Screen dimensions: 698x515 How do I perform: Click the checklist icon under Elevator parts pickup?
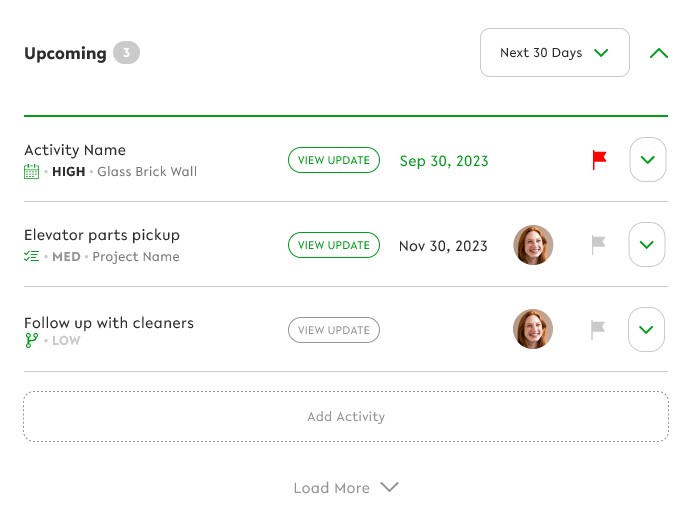pos(32,256)
